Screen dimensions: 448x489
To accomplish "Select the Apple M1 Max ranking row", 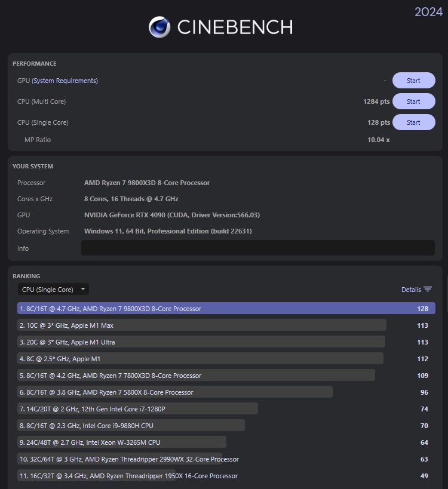I will 226,325.
